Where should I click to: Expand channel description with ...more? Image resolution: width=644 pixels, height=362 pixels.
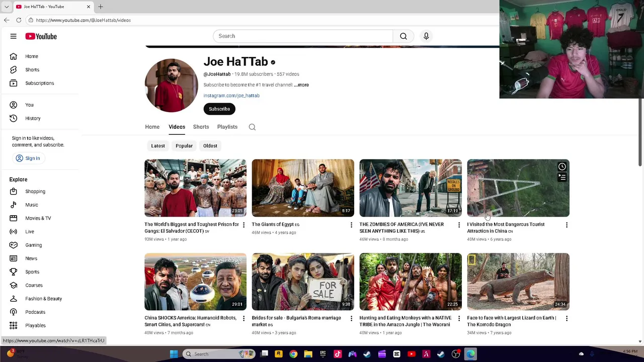click(x=301, y=85)
